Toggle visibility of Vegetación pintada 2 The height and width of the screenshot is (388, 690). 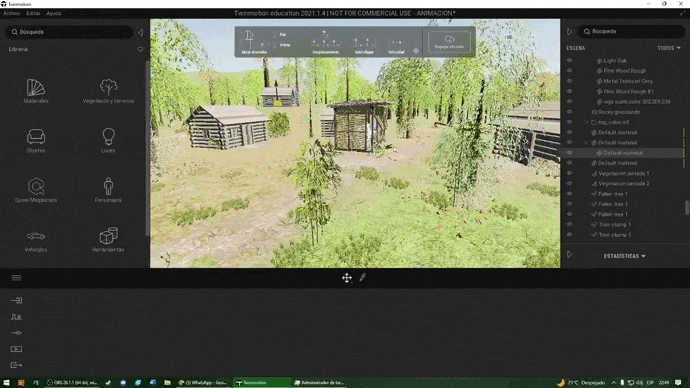click(x=569, y=183)
